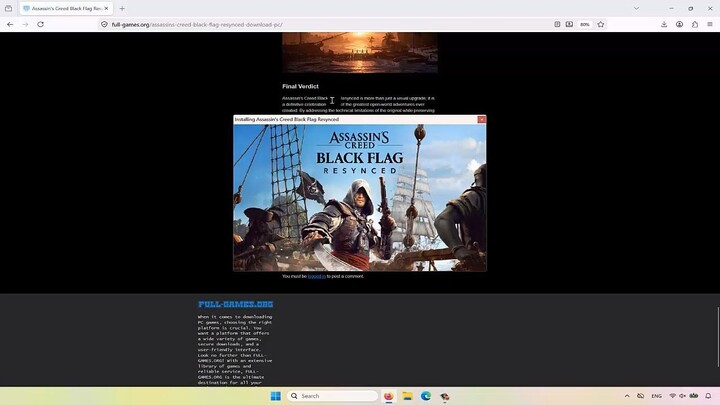Viewport: 720px width, 405px height.
Task: Bookmark this page with the star icon
Action: (x=601, y=24)
